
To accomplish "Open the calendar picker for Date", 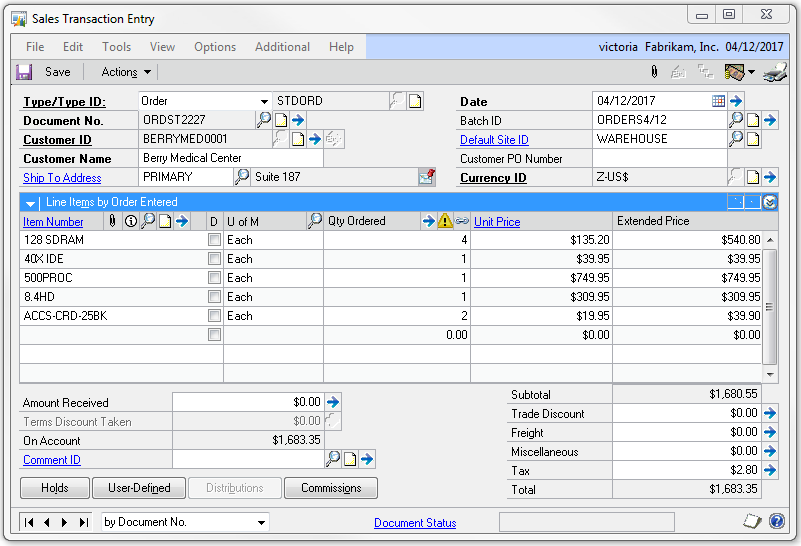I will (x=718, y=101).
